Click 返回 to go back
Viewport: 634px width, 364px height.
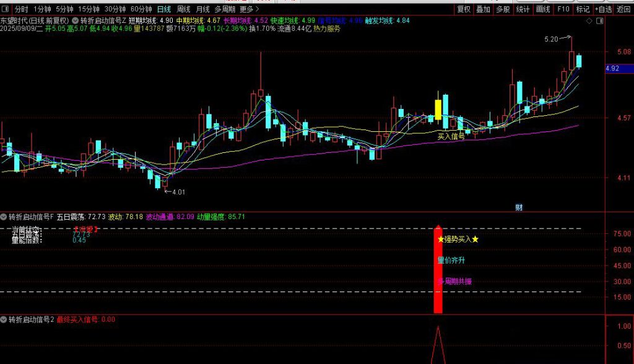click(x=623, y=9)
